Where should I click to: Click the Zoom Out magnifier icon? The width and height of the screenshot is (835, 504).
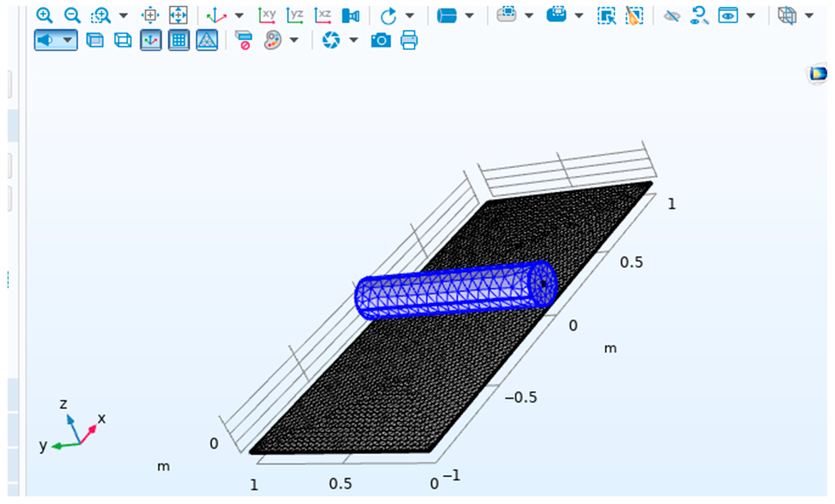72,15
